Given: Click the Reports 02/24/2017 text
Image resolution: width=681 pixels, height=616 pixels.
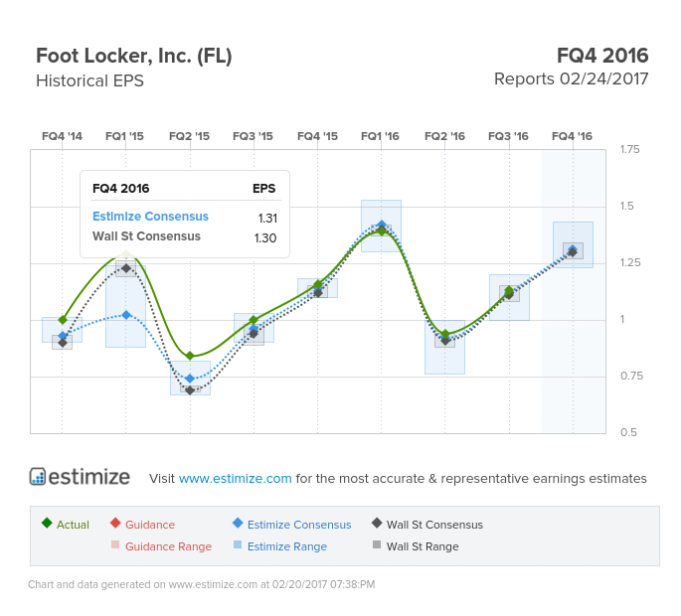Looking at the screenshot, I should click(571, 79).
